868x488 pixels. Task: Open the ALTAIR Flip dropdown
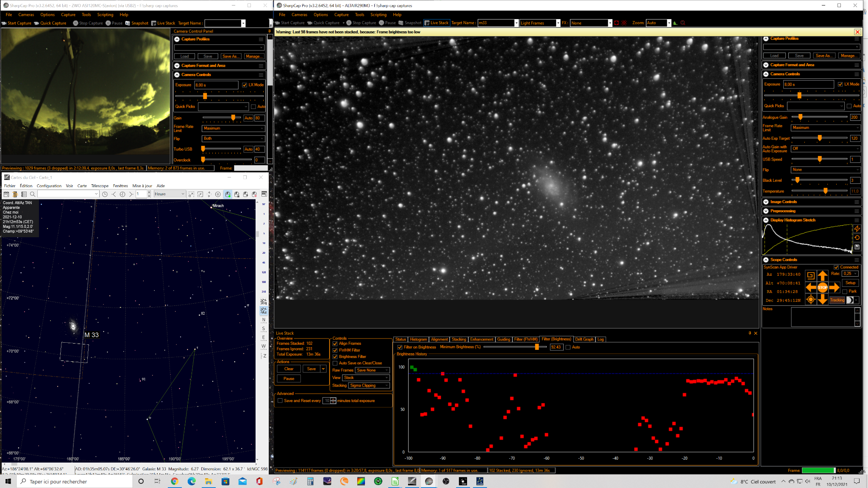(825, 170)
